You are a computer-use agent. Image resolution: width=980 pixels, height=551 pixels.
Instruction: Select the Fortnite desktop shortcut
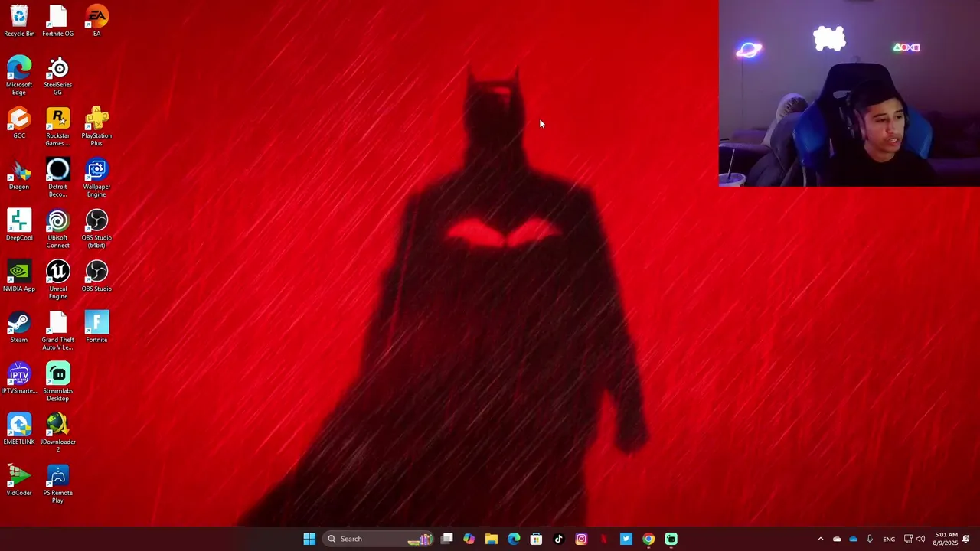(x=96, y=328)
